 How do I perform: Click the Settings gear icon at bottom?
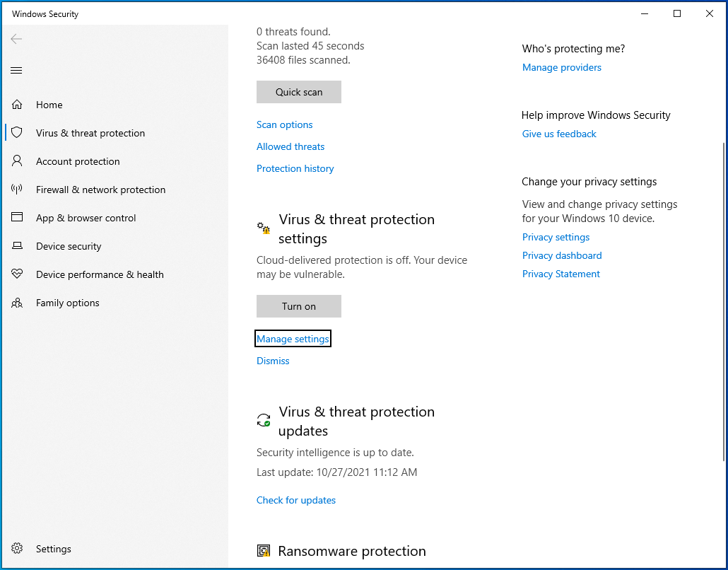tap(17, 549)
